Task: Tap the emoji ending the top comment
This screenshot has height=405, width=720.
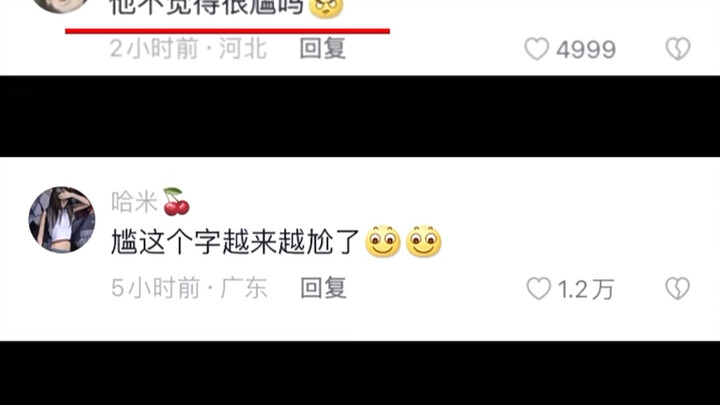Action: [326, 7]
